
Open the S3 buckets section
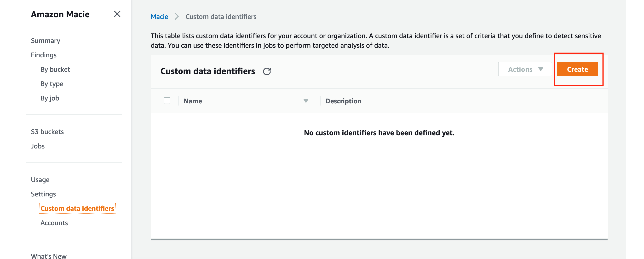pos(47,131)
